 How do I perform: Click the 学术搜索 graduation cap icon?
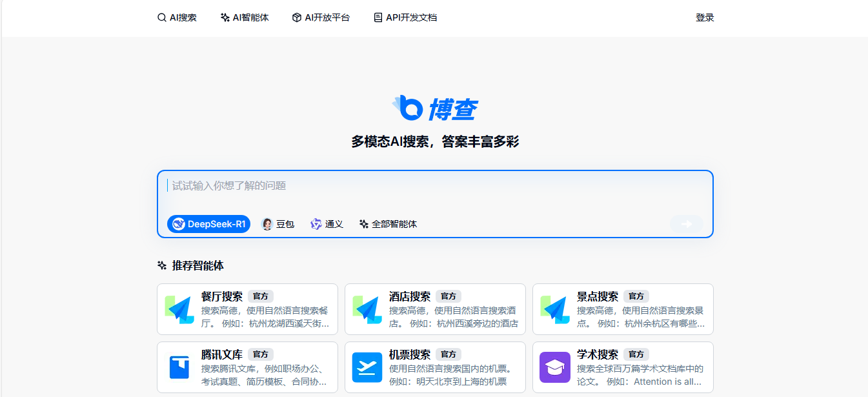point(555,367)
